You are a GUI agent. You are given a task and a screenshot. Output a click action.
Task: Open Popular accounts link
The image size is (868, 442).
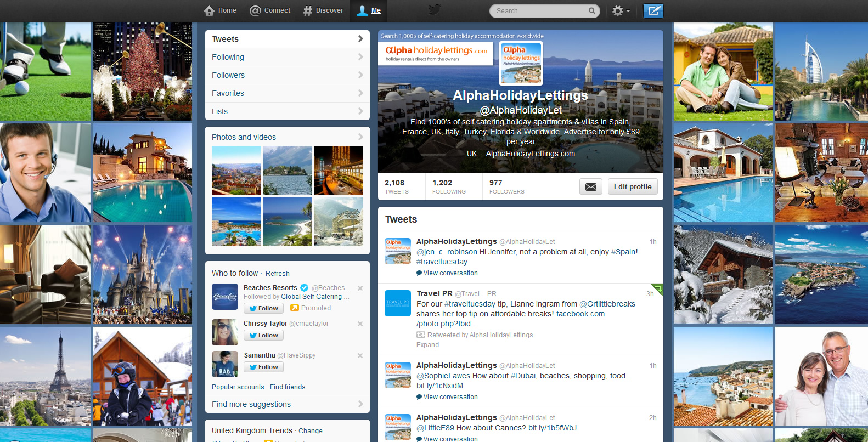click(238, 387)
